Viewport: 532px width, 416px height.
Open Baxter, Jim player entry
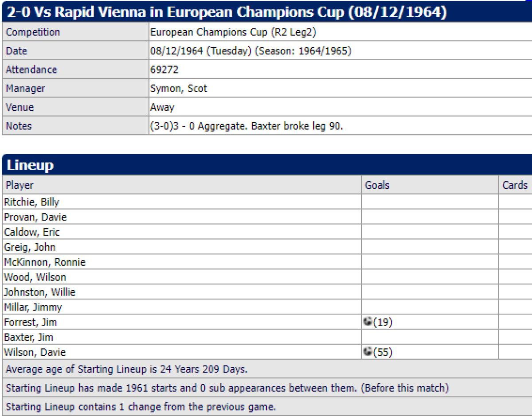[x=28, y=338]
